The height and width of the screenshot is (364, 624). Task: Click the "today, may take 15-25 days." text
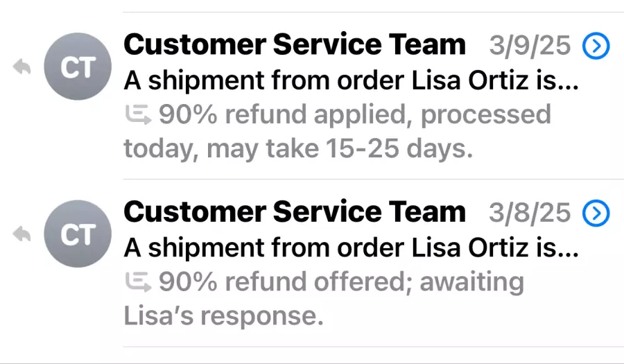298,148
